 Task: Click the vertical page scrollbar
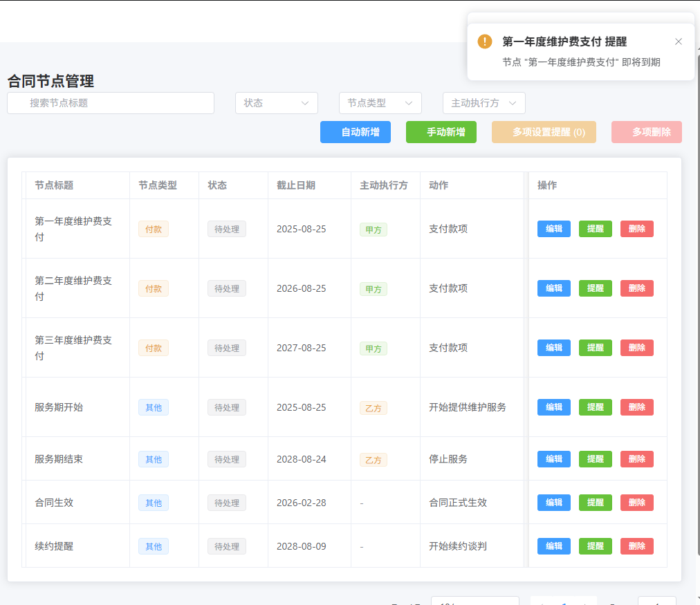click(697, 304)
